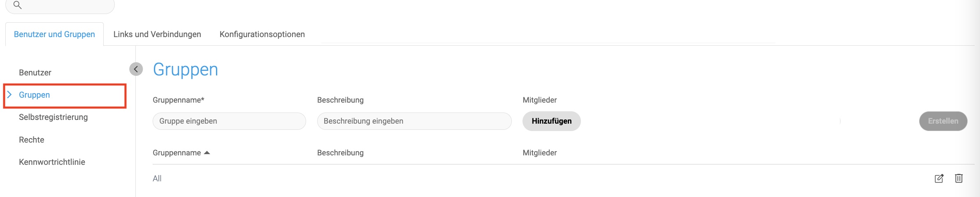This screenshot has width=980, height=197.
Task: Delete the All group with the trash icon
Action: tap(959, 178)
